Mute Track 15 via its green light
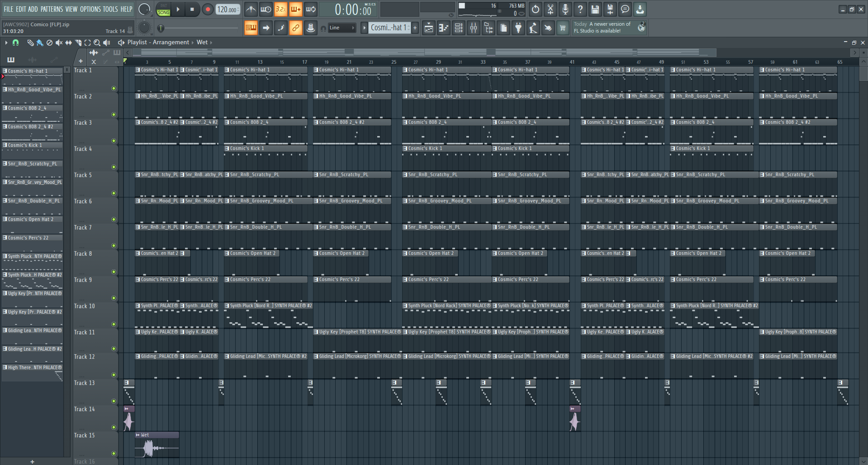This screenshot has width=868, height=465. click(x=114, y=453)
